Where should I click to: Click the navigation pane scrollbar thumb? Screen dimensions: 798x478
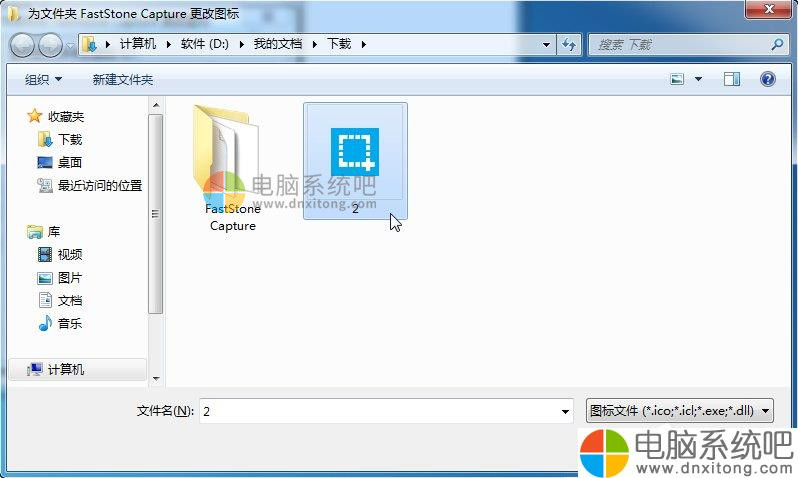(156, 214)
